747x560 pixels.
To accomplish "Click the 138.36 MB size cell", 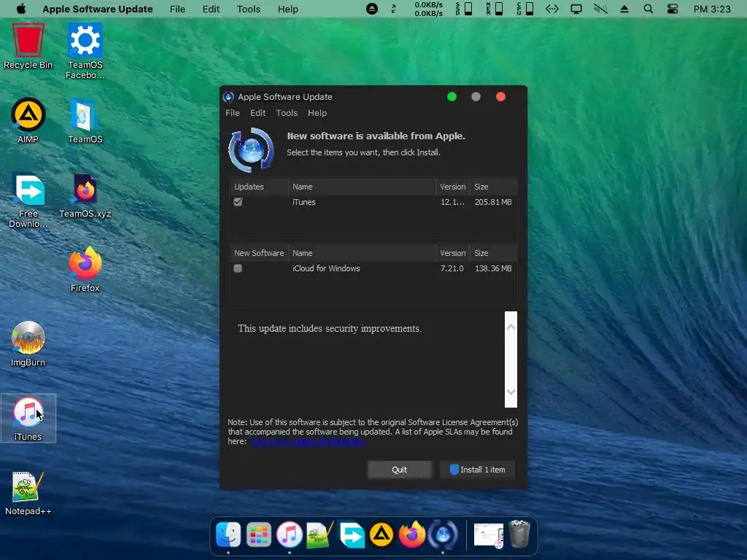I will point(493,268).
